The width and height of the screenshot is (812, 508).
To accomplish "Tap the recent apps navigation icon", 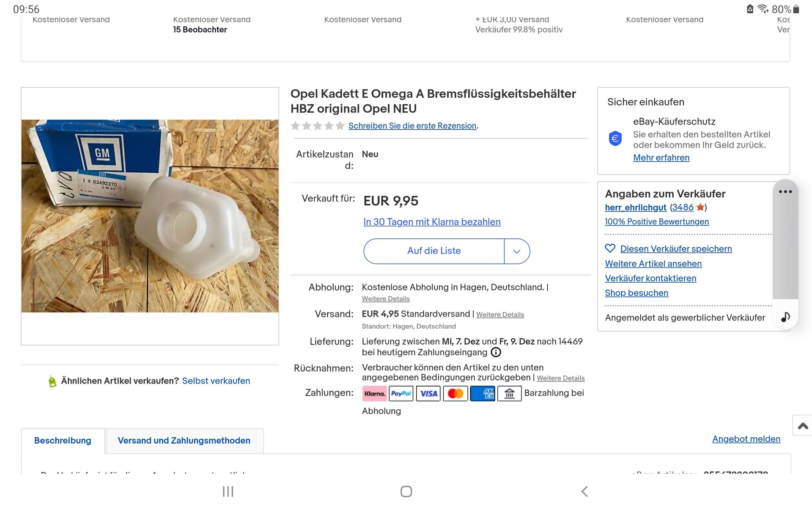I will 228,491.
